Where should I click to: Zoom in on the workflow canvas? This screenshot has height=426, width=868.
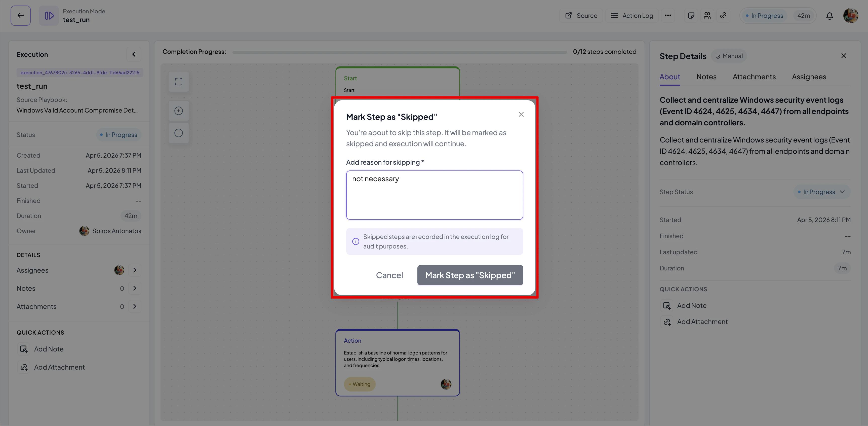click(179, 111)
